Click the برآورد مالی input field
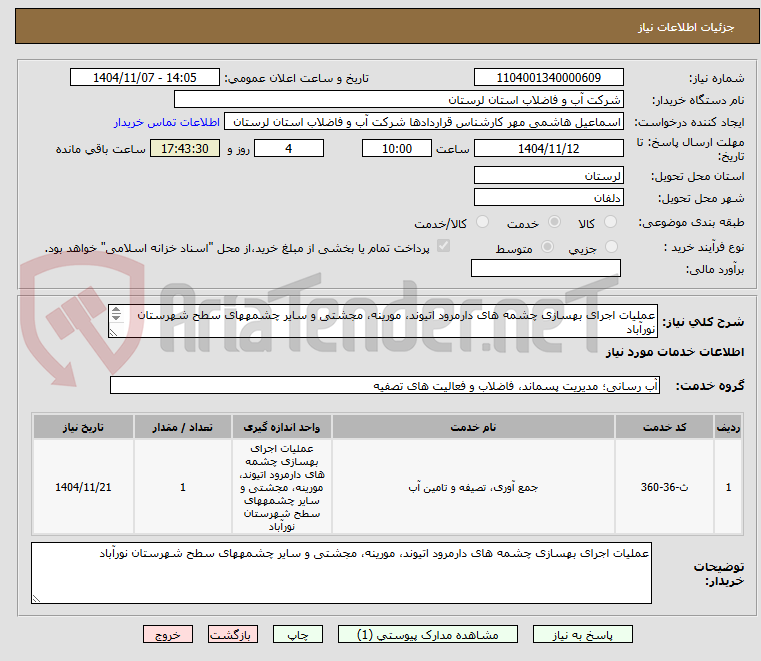 (546, 268)
